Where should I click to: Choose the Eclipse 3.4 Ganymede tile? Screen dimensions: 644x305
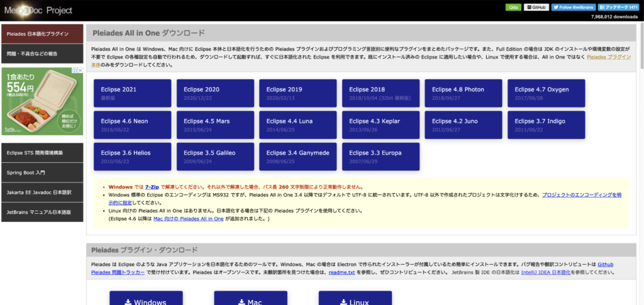tap(297, 157)
